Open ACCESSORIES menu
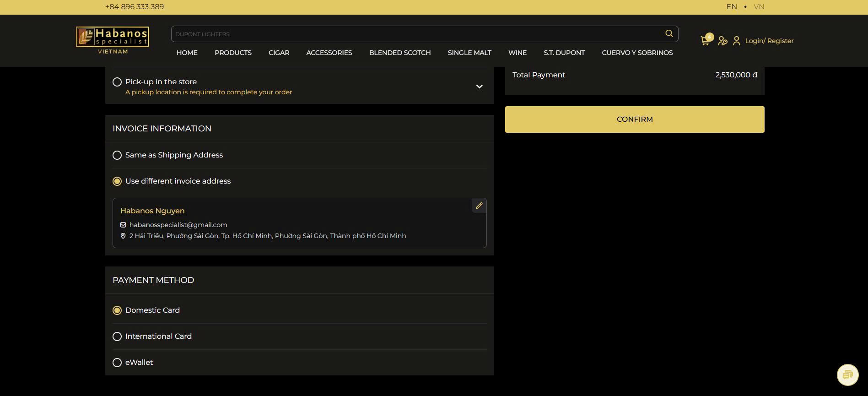868x396 pixels. tap(329, 53)
